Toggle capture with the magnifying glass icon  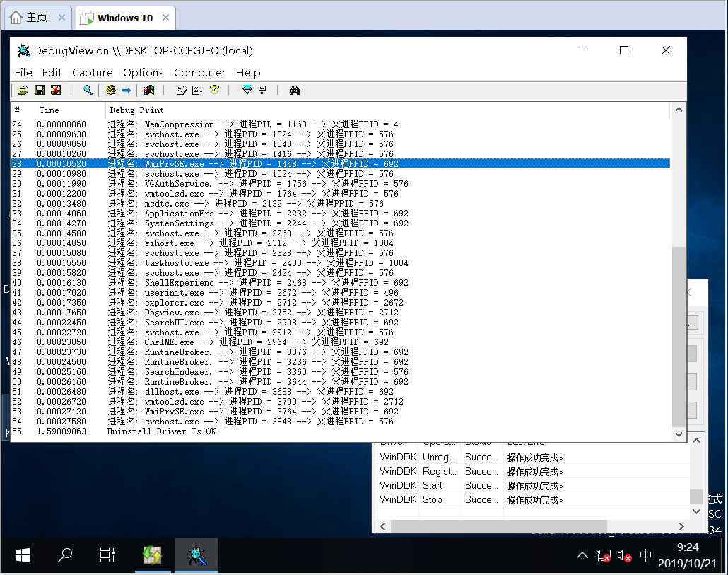pos(88,90)
